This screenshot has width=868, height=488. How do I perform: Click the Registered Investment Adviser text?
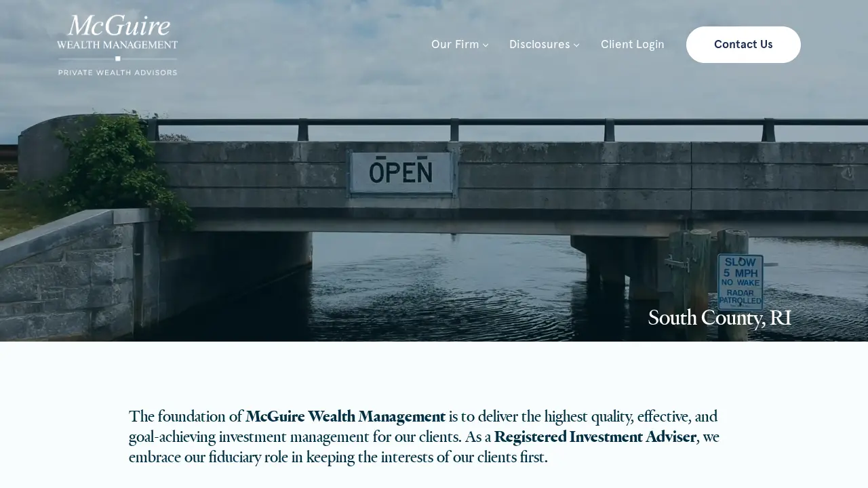pos(595,436)
